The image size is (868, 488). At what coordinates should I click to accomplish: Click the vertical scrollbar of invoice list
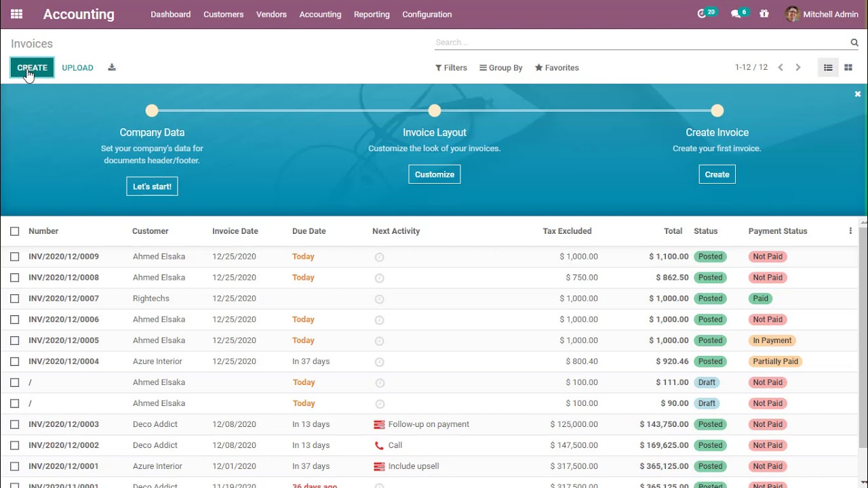coord(863,339)
